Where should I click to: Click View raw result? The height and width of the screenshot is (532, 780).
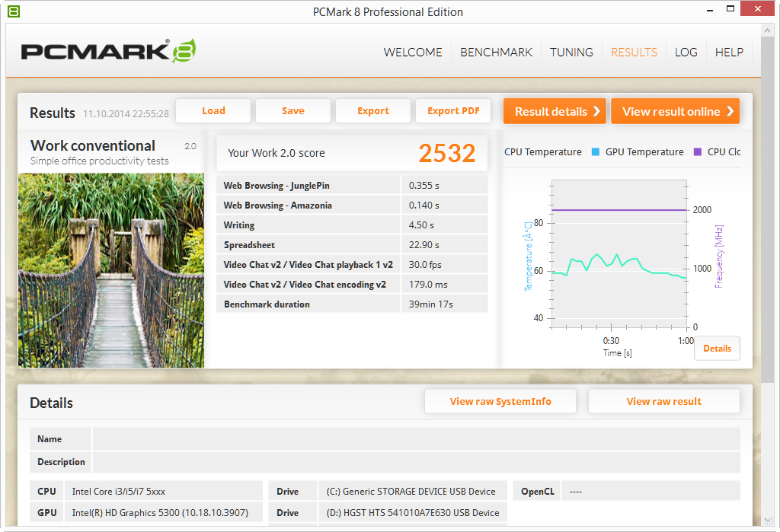[x=663, y=401]
